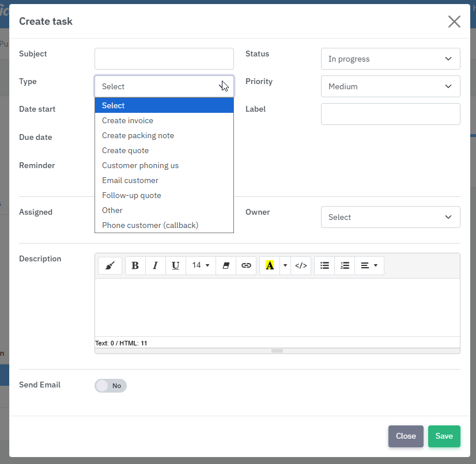Viewport: 476px width, 464px height.
Task: Open the Status dropdown showing In progress
Action: 390,59
